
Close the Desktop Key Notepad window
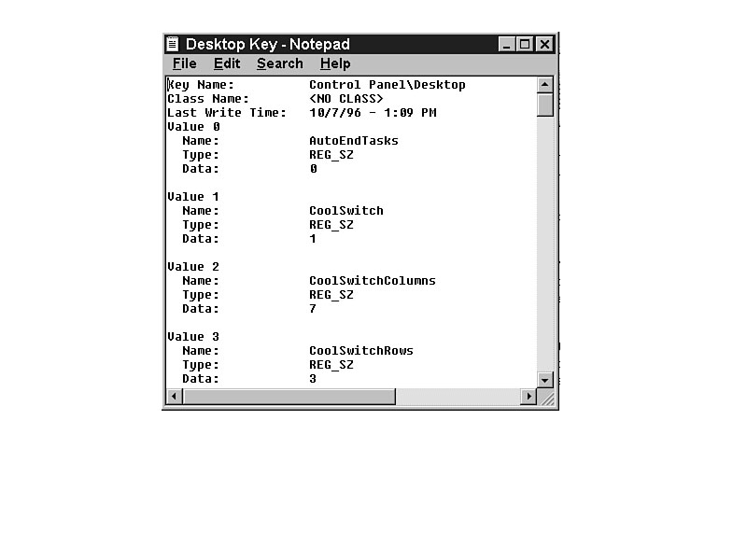point(544,44)
